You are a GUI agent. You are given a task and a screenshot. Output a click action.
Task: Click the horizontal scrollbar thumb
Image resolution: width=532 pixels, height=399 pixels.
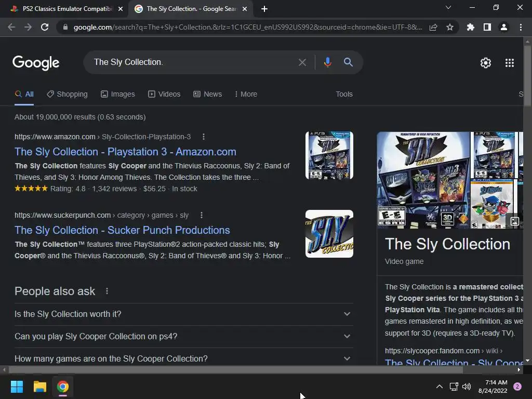[236, 369]
